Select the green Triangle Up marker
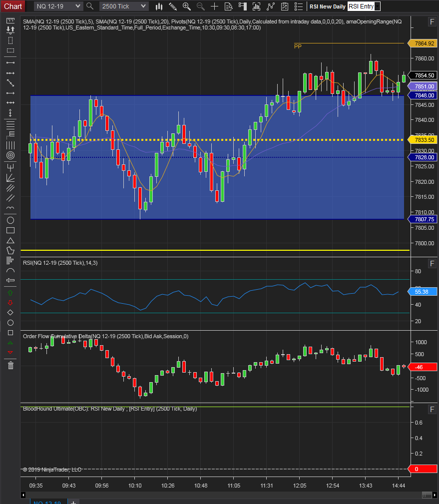This screenshot has height=504, width=439. coord(10,343)
